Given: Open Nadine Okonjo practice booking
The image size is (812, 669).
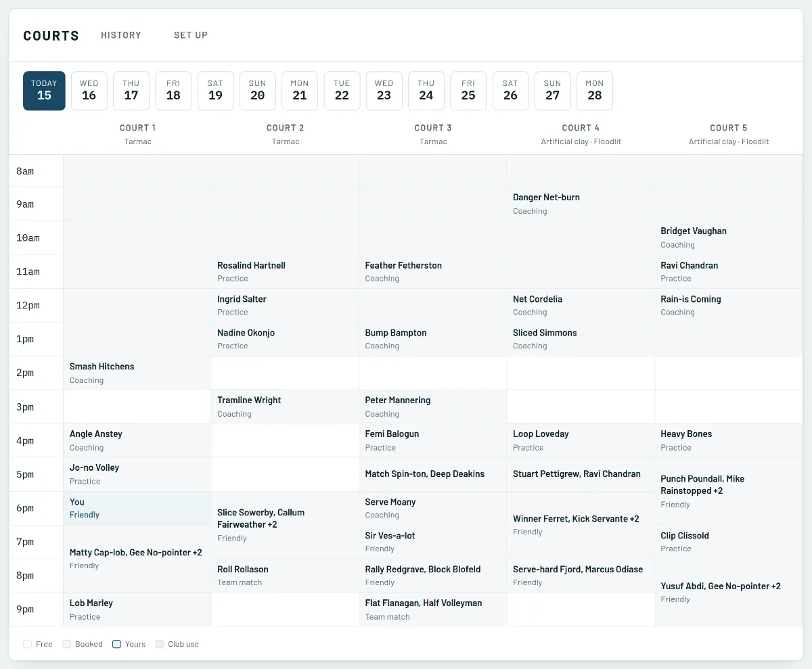Looking at the screenshot, I should pos(285,339).
